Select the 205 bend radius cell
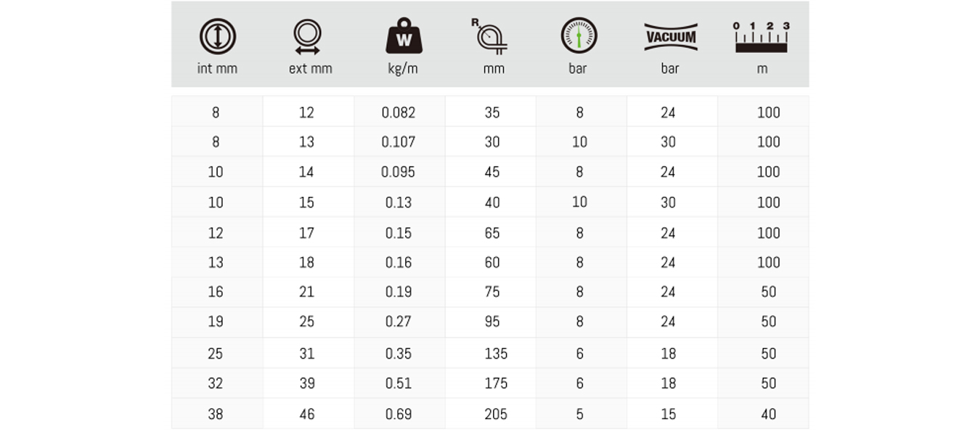 click(x=490, y=414)
